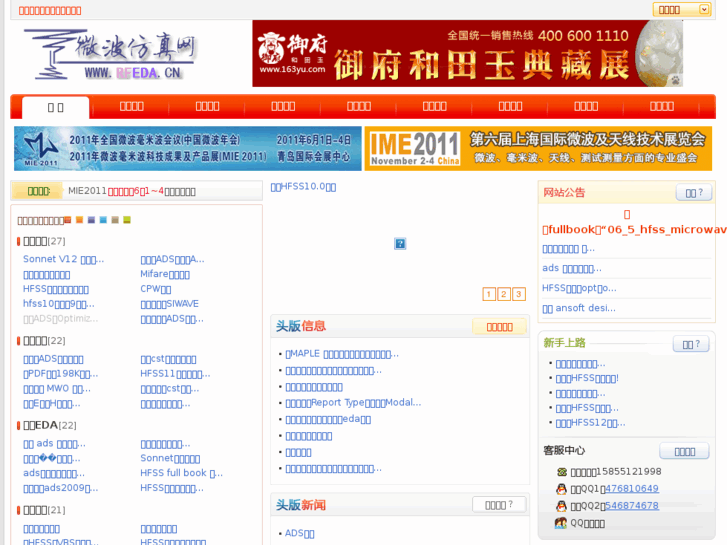Go to slide 1 of the slideshow
The image size is (727, 545).
489,294
